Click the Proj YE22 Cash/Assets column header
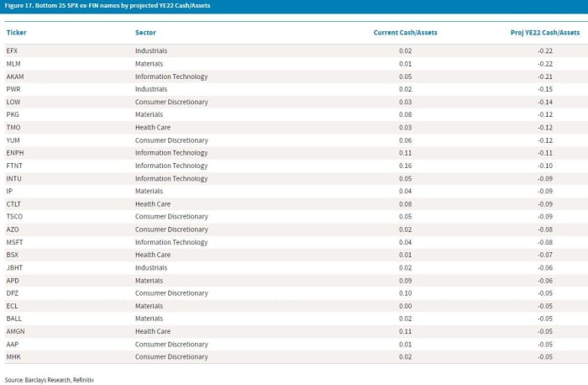This screenshot has width=588, height=385. pyautogui.click(x=545, y=33)
